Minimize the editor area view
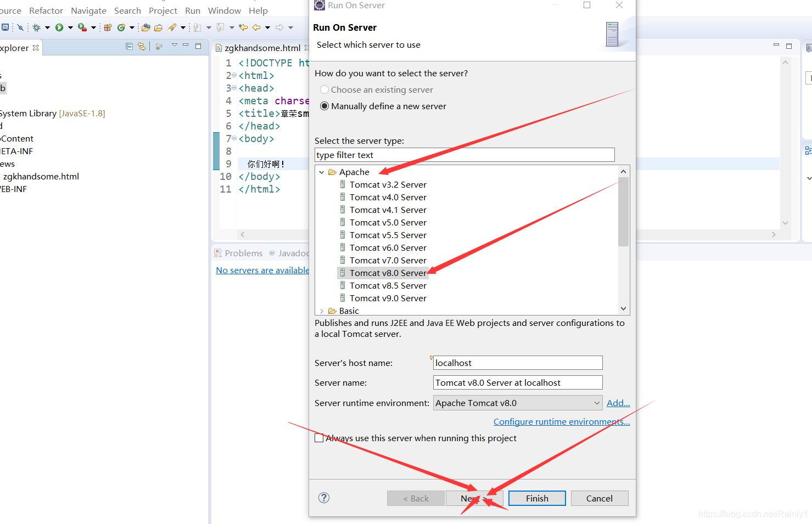This screenshot has height=524, width=812. point(776,44)
